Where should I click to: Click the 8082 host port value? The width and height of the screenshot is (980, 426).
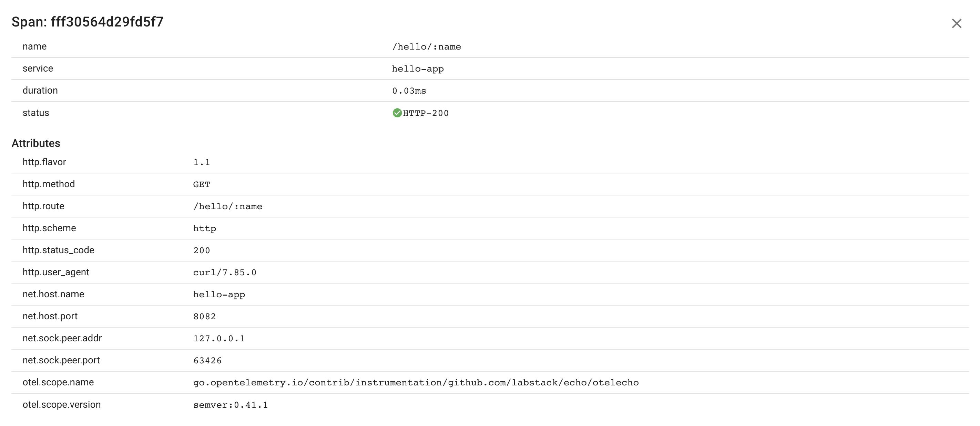pos(205,317)
